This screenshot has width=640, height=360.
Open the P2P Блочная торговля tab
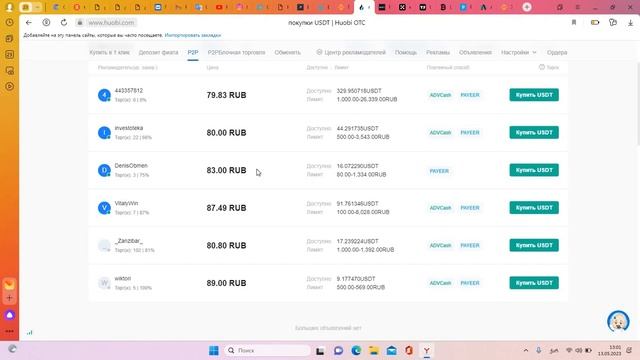coord(236,52)
